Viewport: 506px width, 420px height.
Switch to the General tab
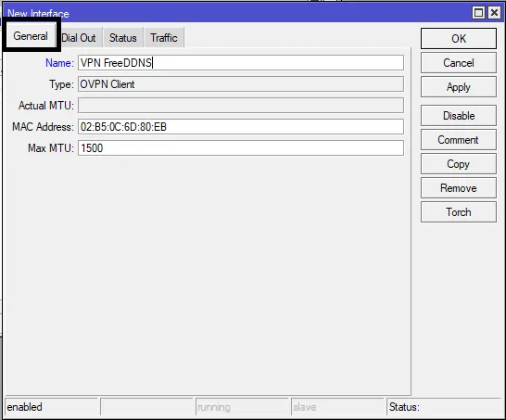coord(31,36)
